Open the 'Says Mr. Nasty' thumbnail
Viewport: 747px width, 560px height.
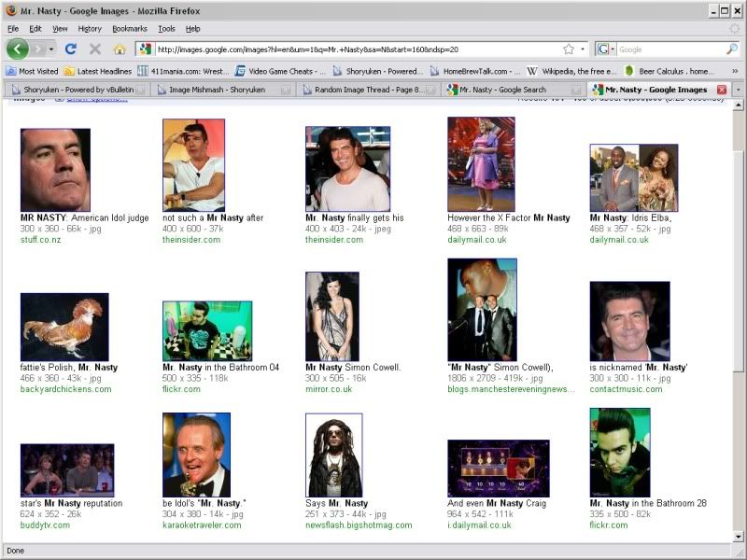tap(334, 455)
